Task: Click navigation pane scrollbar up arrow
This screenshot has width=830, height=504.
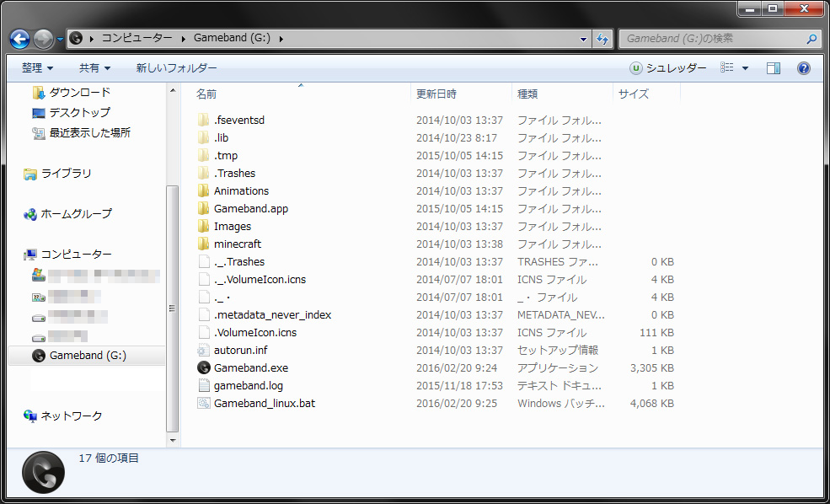Action: (x=173, y=91)
